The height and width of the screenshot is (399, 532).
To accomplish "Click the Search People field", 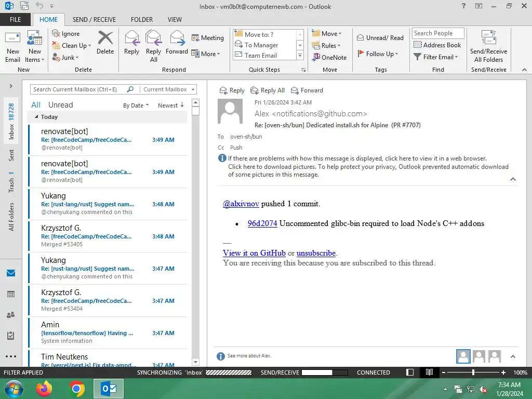I will point(437,33).
